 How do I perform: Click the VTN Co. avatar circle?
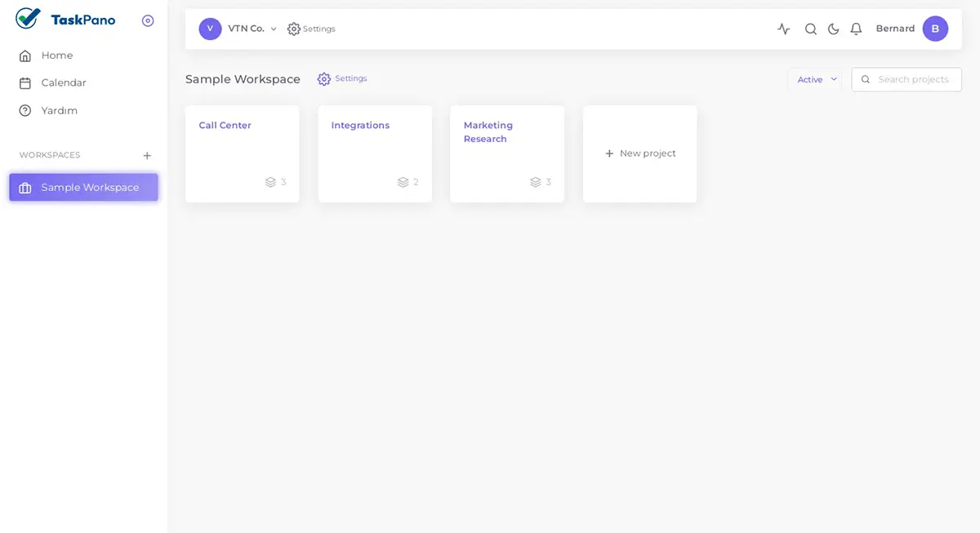click(x=210, y=29)
